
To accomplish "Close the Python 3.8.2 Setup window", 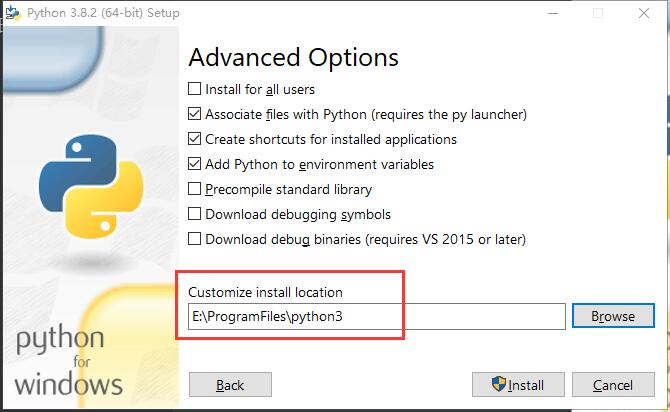I will point(644,13).
